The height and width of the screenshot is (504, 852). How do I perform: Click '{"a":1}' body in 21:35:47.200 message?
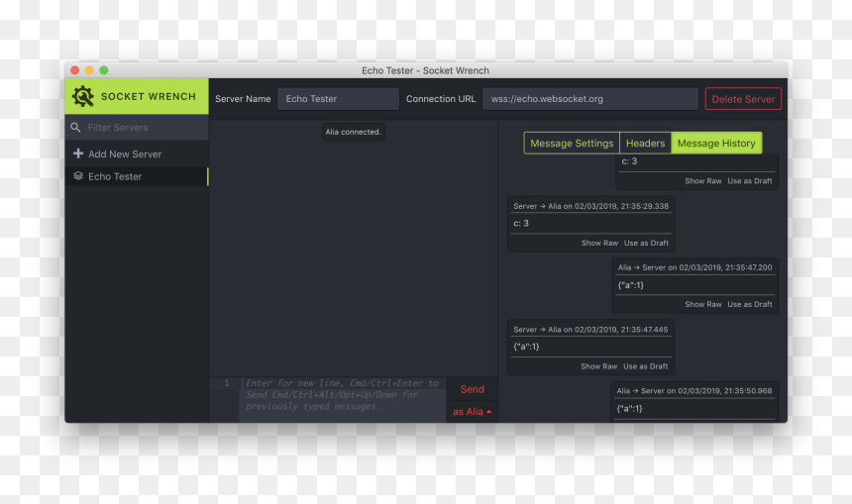click(630, 284)
